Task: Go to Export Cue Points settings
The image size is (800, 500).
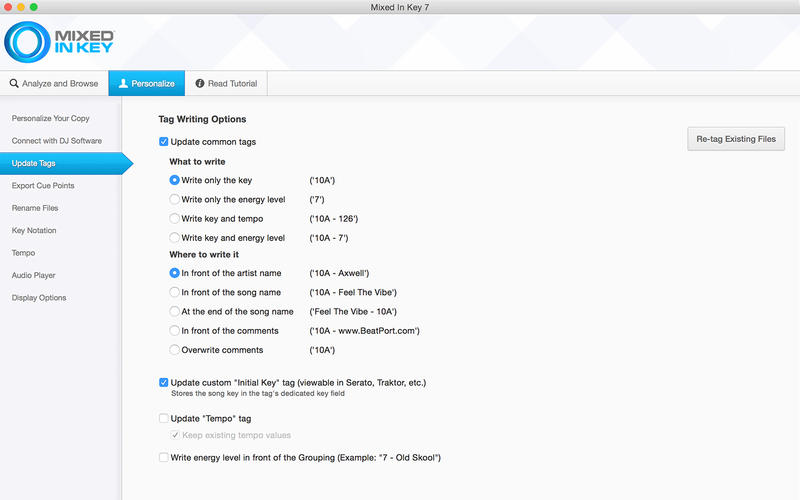Action: coord(43,186)
